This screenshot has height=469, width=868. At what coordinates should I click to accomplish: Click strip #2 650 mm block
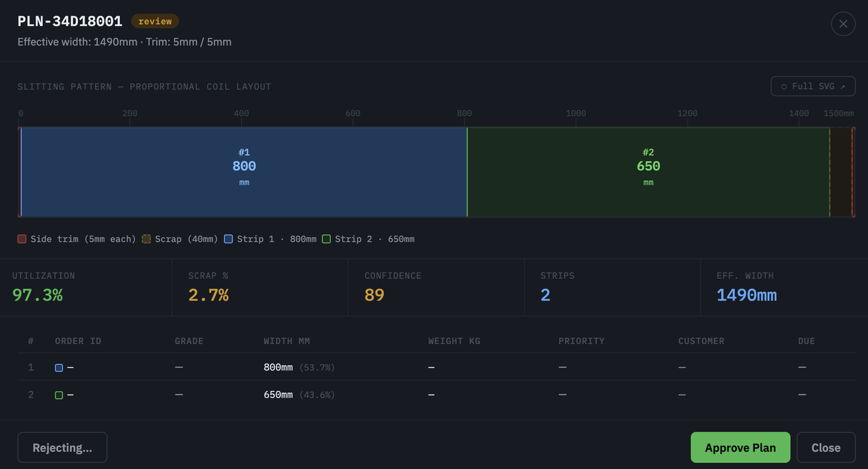[648, 172]
